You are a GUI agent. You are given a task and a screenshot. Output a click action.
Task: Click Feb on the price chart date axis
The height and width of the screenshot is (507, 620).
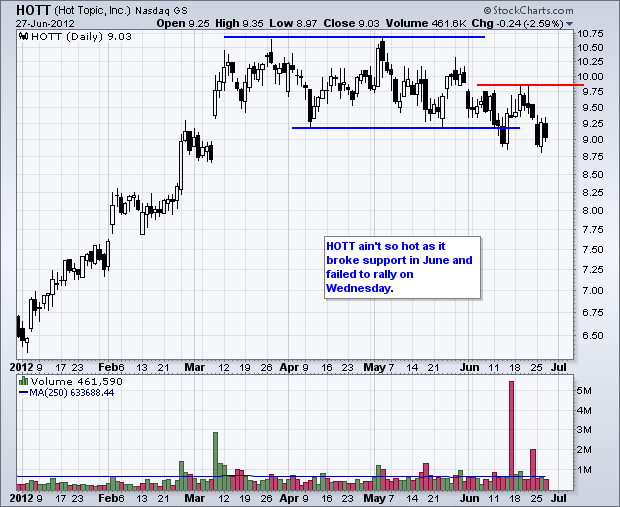(108, 367)
